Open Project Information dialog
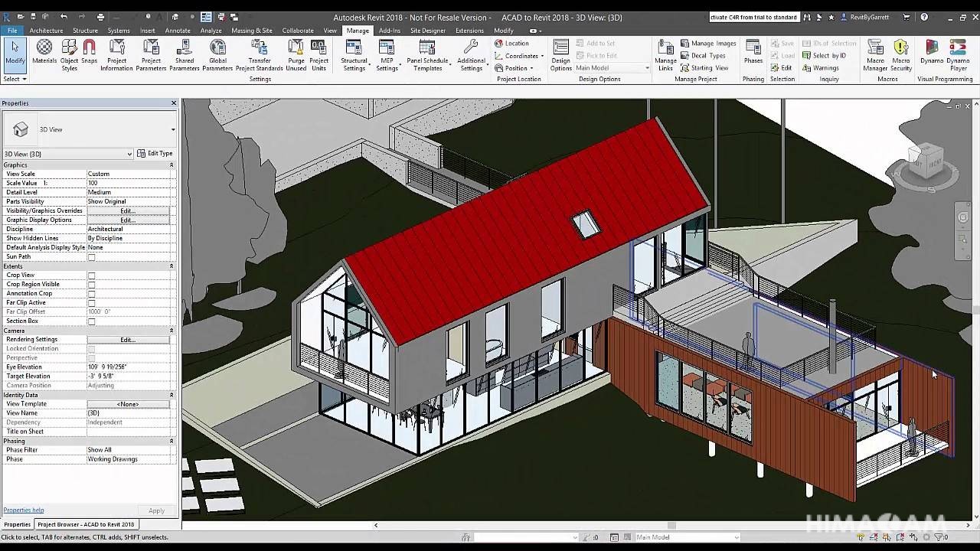This screenshot has width=980, height=551. [116, 55]
